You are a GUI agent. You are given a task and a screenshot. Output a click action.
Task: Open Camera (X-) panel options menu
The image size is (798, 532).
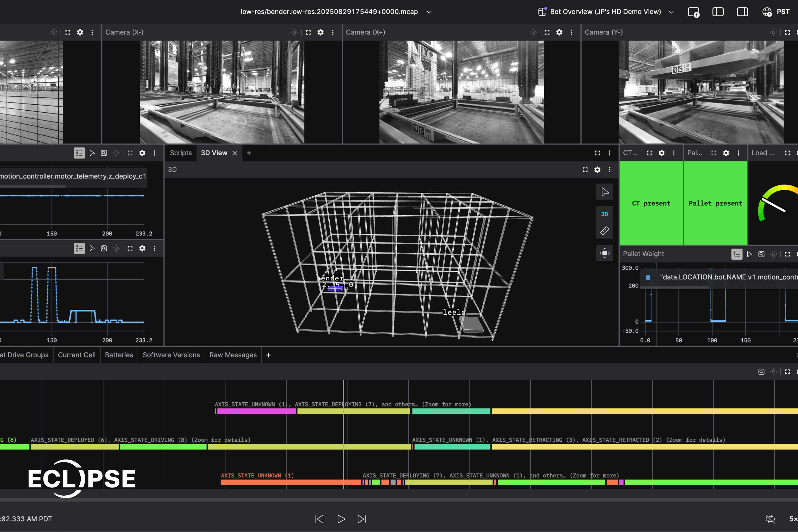point(332,32)
